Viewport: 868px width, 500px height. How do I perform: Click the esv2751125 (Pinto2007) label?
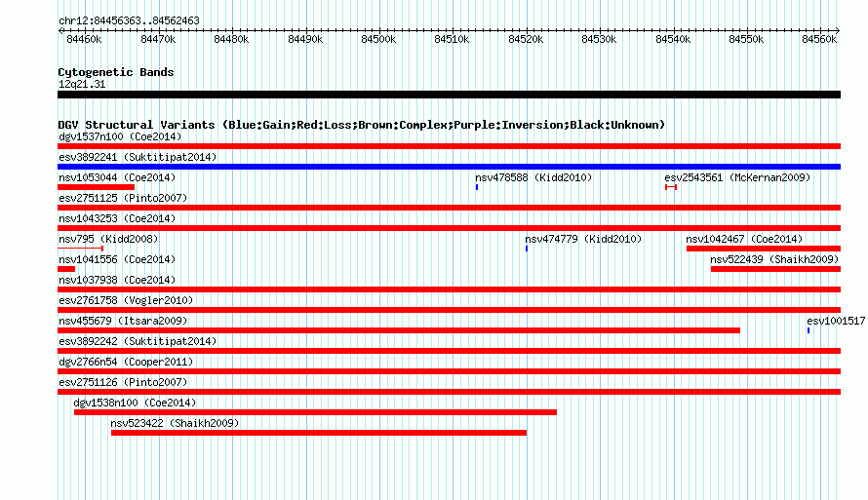pyautogui.click(x=123, y=198)
